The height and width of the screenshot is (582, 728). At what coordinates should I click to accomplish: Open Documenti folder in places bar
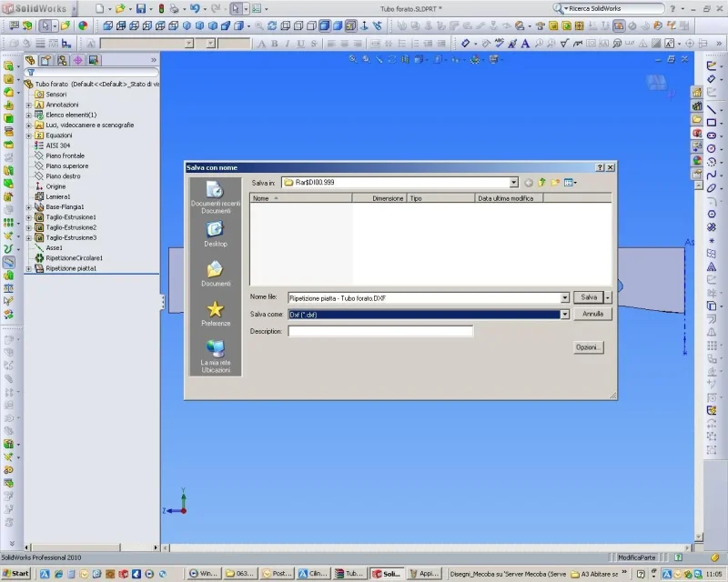click(x=216, y=274)
